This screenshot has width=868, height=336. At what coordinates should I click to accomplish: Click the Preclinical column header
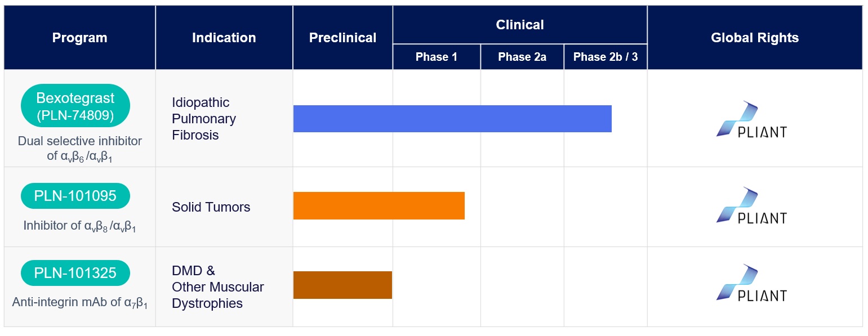(342, 38)
